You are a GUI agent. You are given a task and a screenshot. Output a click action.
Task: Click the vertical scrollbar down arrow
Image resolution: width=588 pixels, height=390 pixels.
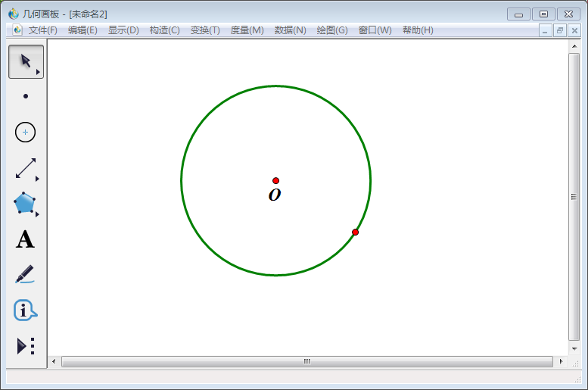[x=574, y=348]
